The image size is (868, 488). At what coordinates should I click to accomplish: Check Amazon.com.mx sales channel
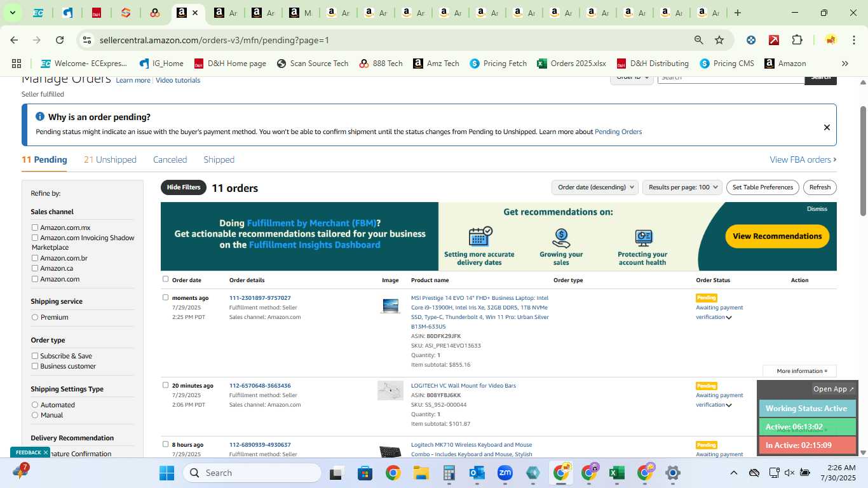(35, 227)
